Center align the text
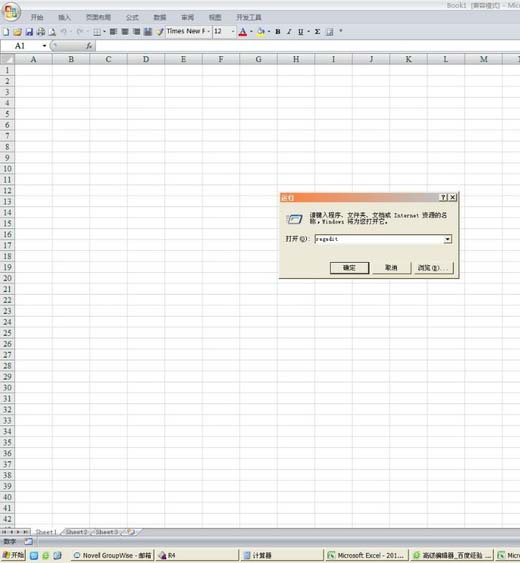Screen dimensions: 520x563 coord(125,32)
